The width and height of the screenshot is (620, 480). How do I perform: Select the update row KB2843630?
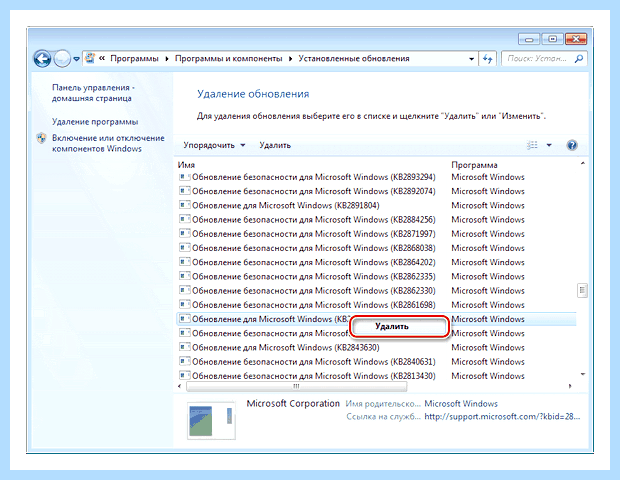(376, 348)
